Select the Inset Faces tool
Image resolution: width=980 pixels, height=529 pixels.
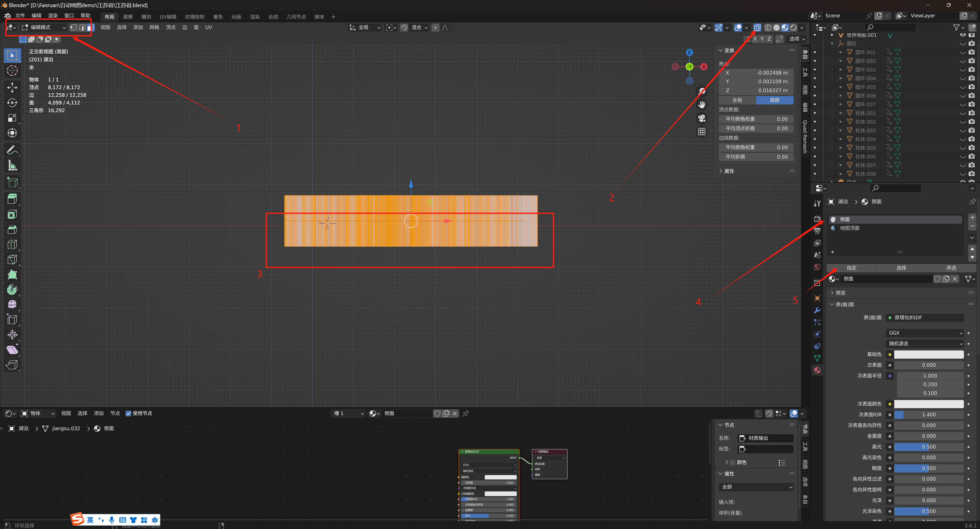click(12, 214)
